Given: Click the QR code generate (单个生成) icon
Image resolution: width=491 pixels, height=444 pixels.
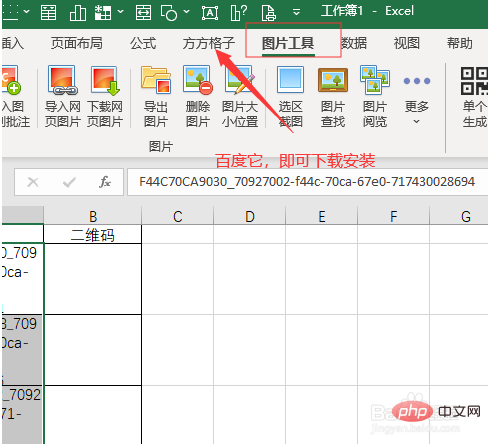Looking at the screenshot, I should click(x=475, y=81).
